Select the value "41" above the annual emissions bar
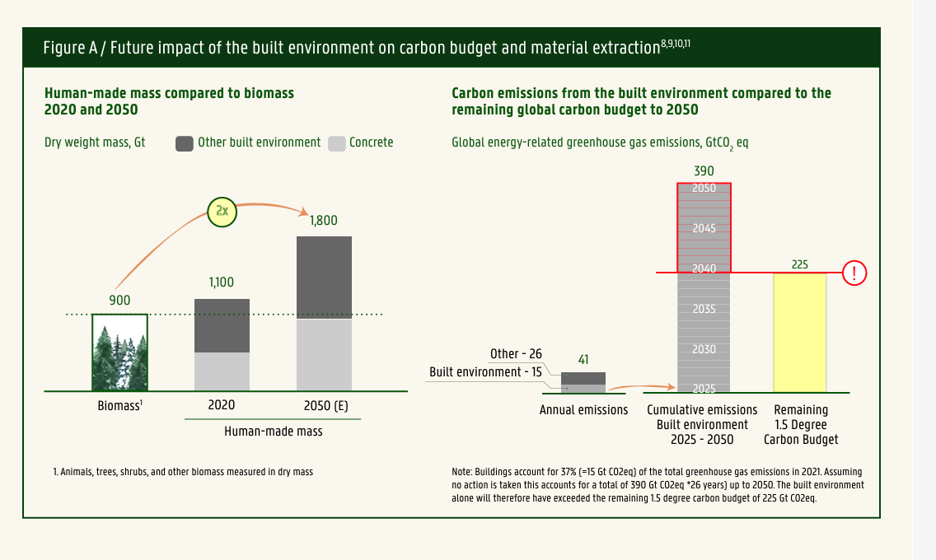Screen dimensions: 936x560 pyautogui.click(x=583, y=360)
